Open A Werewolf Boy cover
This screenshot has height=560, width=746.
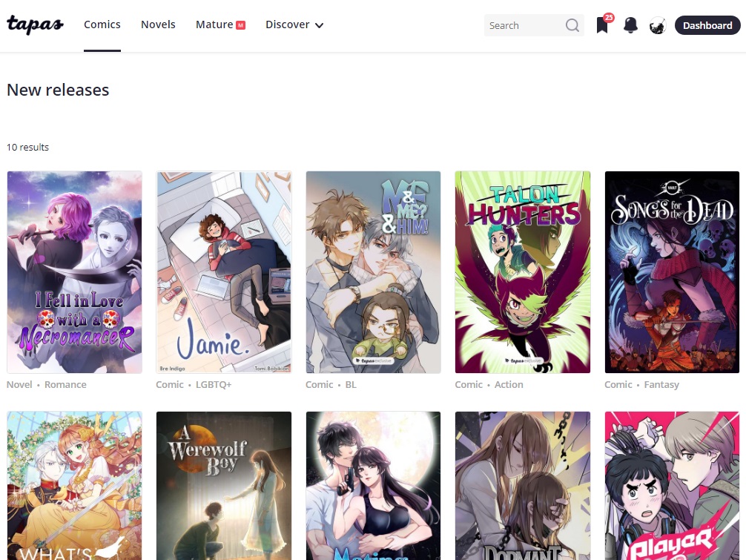coord(224,485)
